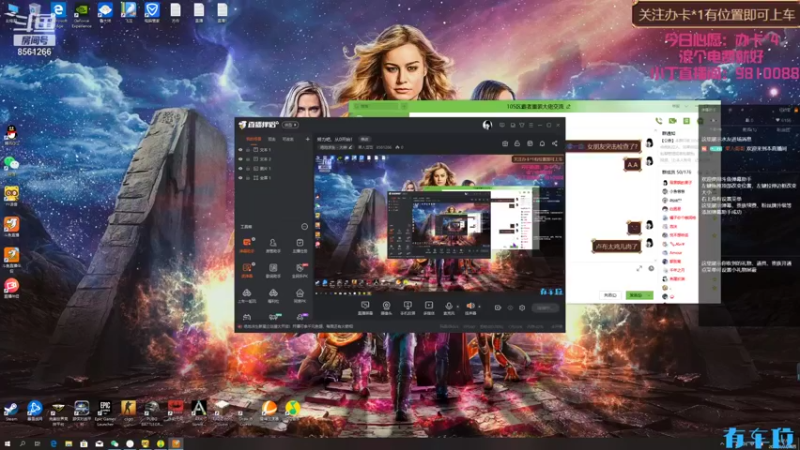Launch the CS:GO desktop shortcut
This screenshot has height=450, width=800.
tap(129, 410)
